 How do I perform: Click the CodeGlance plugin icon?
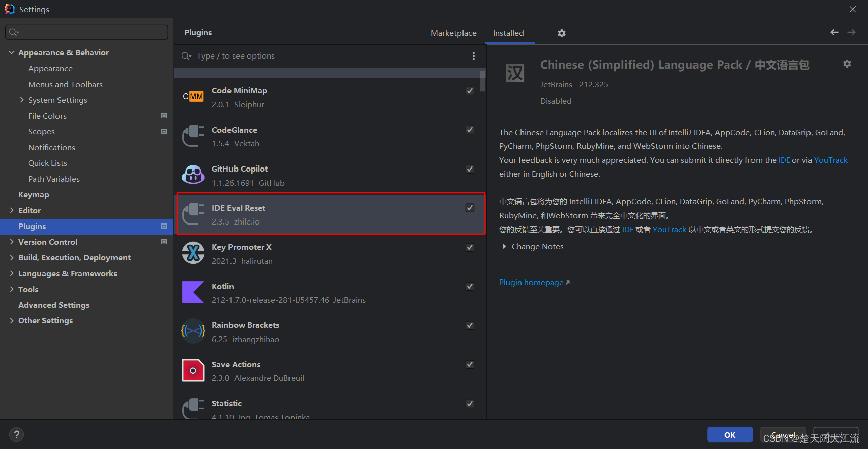[x=193, y=136]
